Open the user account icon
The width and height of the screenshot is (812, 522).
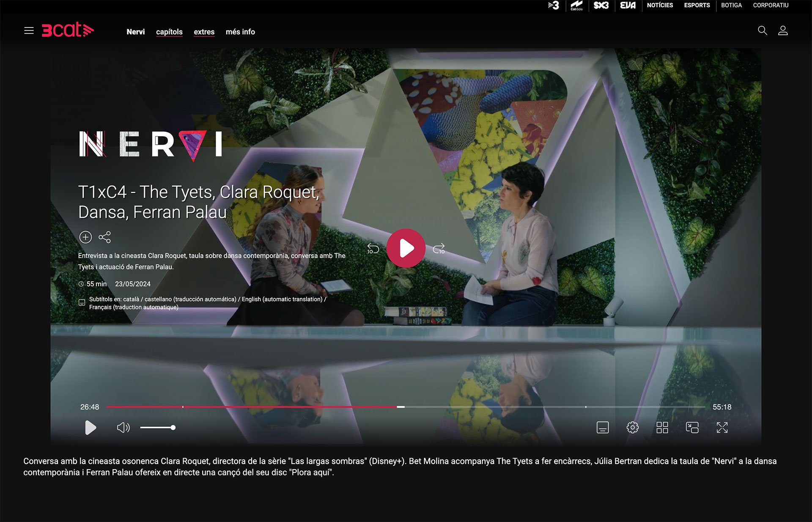tap(783, 30)
